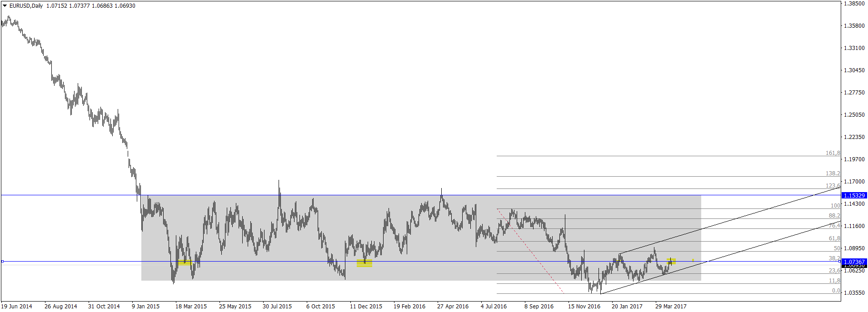This screenshot has height=312, width=868.
Task: Click the blue 1.07367 price tag
Action: tap(854, 262)
